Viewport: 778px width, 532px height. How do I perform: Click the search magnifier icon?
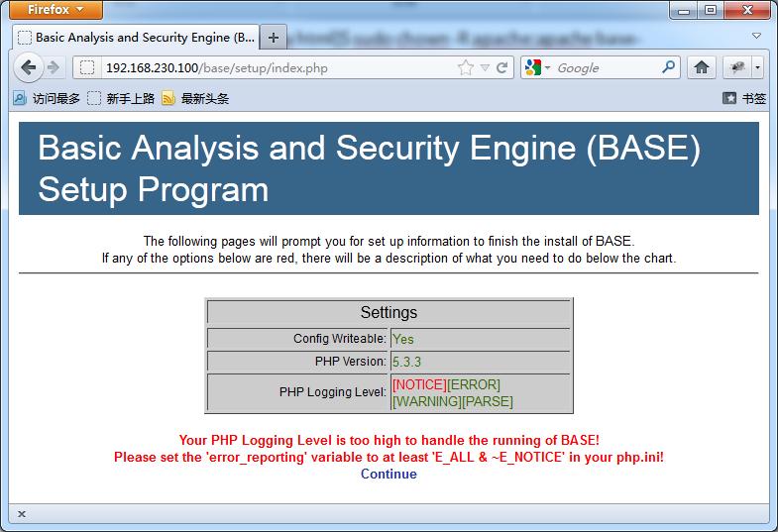(x=668, y=66)
